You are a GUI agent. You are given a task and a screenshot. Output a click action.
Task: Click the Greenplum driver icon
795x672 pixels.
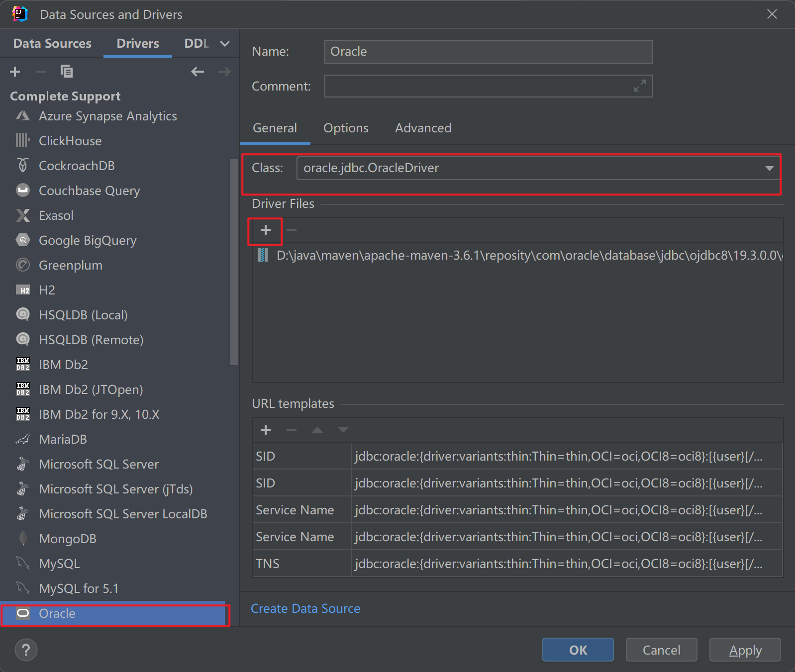point(23,265)
